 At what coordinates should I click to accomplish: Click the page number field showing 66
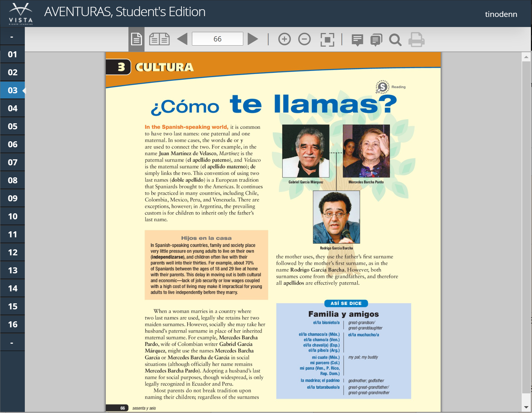[x=217, y=39]
